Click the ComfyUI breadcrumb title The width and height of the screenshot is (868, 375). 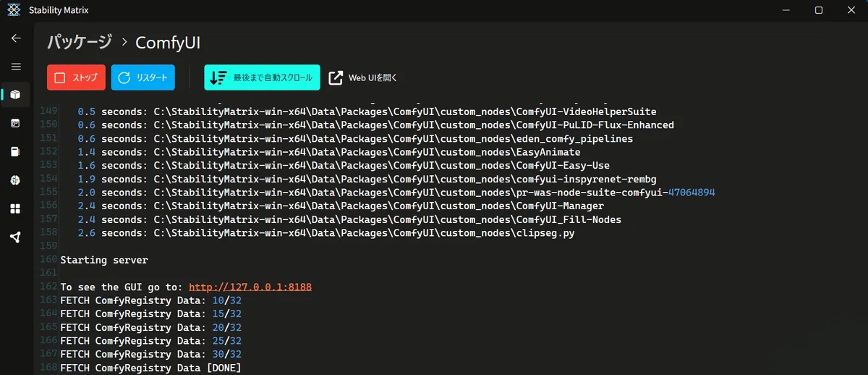[168, 43]
